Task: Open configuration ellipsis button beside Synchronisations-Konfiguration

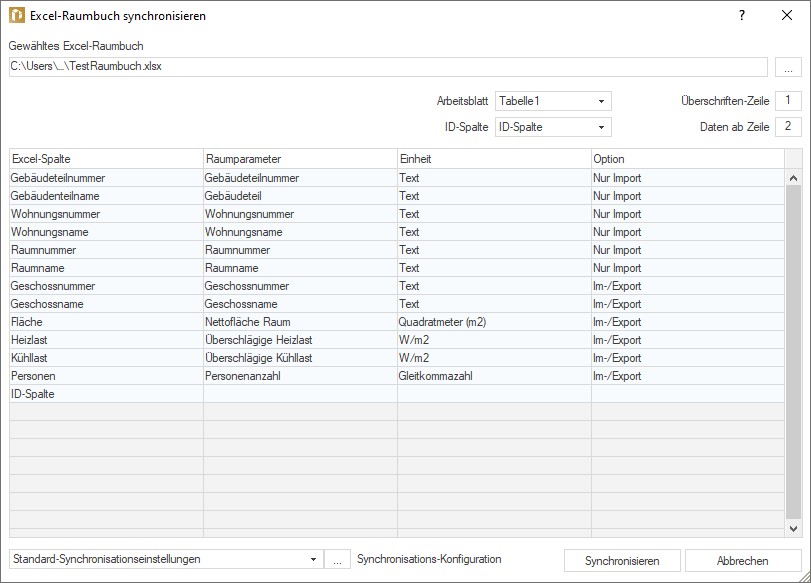Action: pyautogui.click(x=337, y=560)
